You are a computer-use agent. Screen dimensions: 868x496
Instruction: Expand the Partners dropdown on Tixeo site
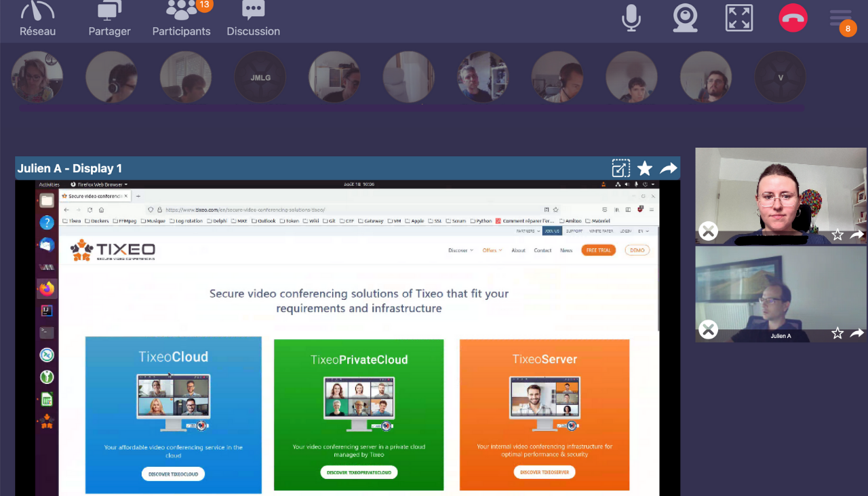pos(527,231)
